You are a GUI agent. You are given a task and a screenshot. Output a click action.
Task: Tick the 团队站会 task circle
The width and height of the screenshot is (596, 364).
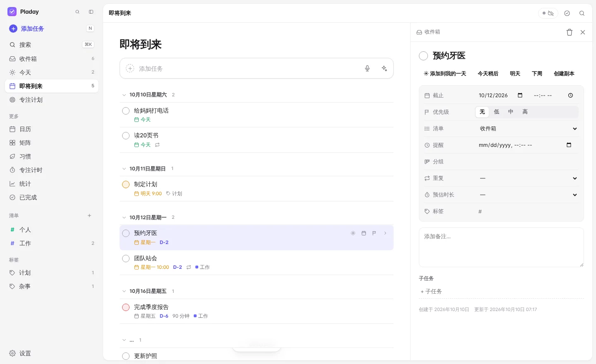126,259
